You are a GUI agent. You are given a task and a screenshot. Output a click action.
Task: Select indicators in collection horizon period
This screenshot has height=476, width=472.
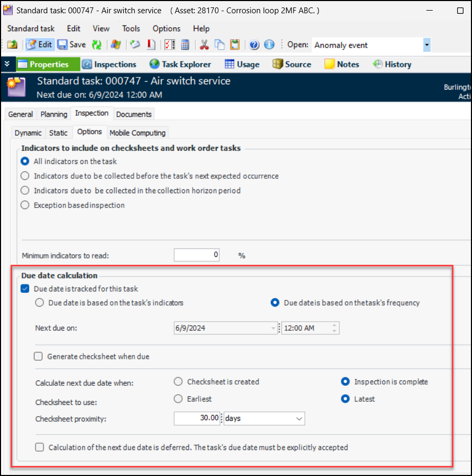[x=25, y=191]
